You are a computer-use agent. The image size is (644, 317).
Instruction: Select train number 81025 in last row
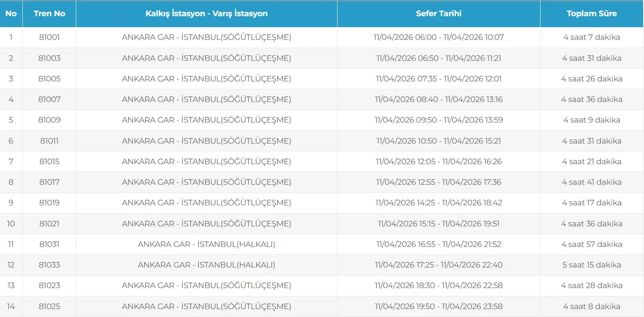coord(49,306)
